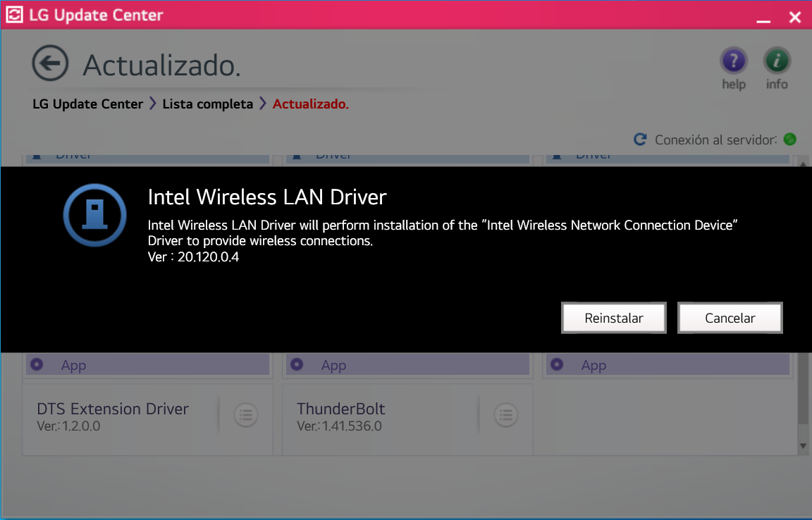
Task: Open DTS Extension Driver details list icon
Action: (x=246, y=415)
